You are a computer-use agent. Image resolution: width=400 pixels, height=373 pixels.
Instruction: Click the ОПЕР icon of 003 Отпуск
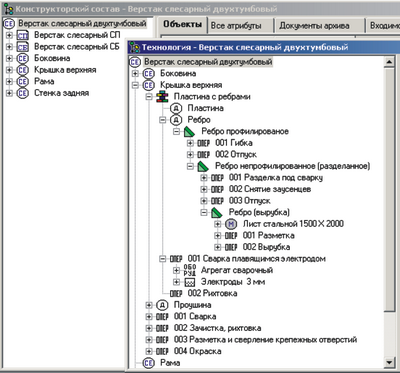[217, 201]
